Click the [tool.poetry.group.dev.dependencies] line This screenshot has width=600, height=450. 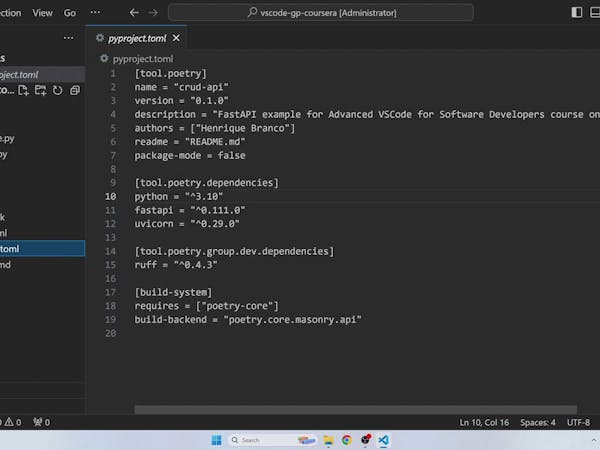(x=234, y=251)
